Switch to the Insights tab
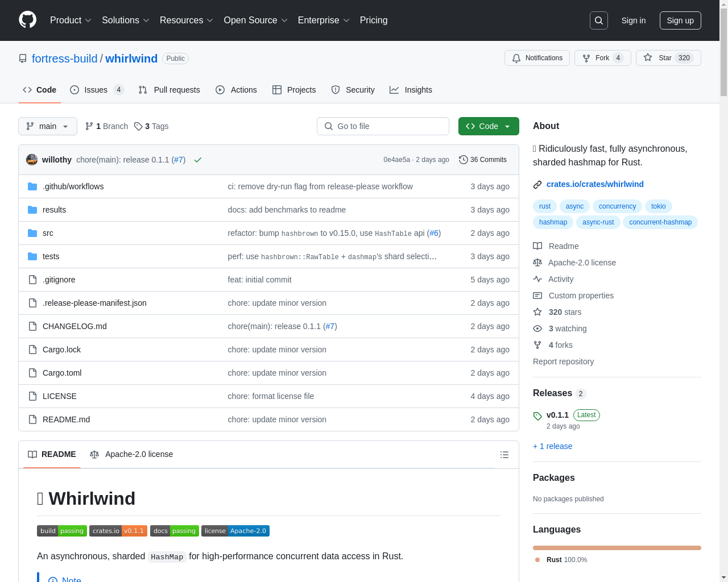Image resolution: width=728 pixels, height=582 pixels. click(x=411, y=90)
